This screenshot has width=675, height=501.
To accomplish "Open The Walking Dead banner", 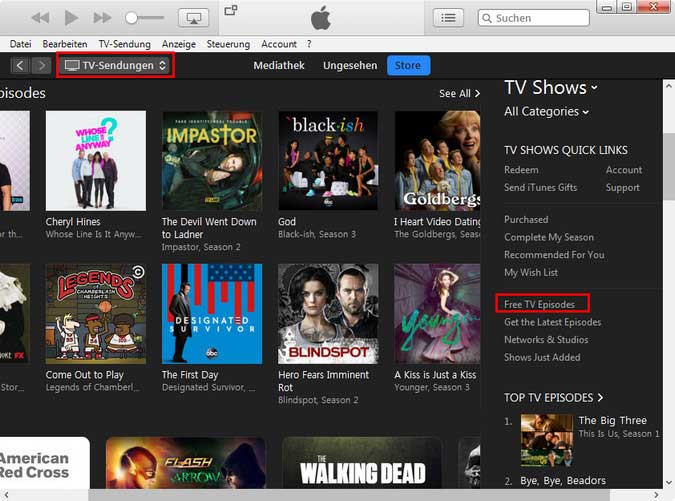I will pyautogui.click(x=362, y=463).
